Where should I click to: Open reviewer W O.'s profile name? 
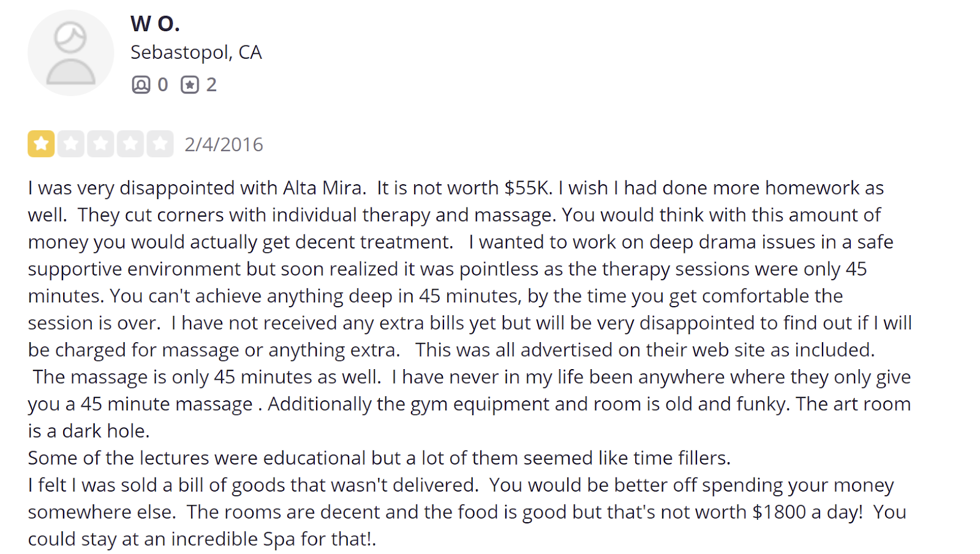tap(155, 24)
